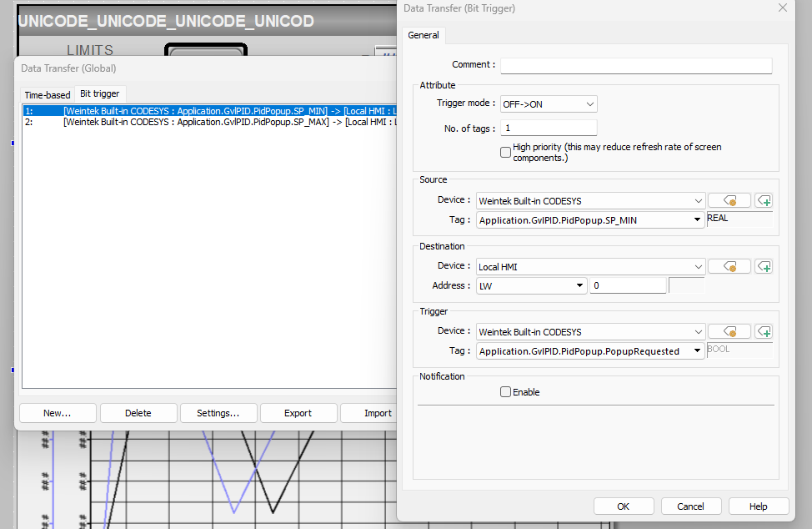Select the Bit trigger tab

click(x=100, y=93)
